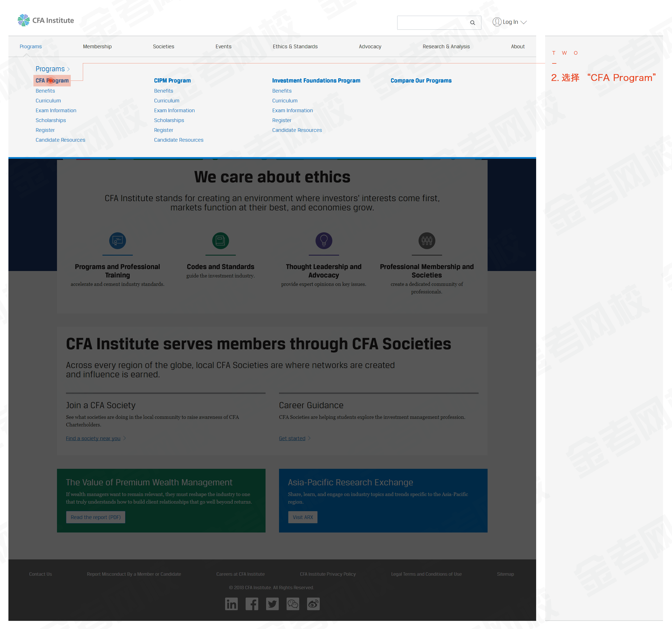The height and width of the screenshot is (629, 672).
Task: Click the Log In text
Action: [x=510, y=22]
